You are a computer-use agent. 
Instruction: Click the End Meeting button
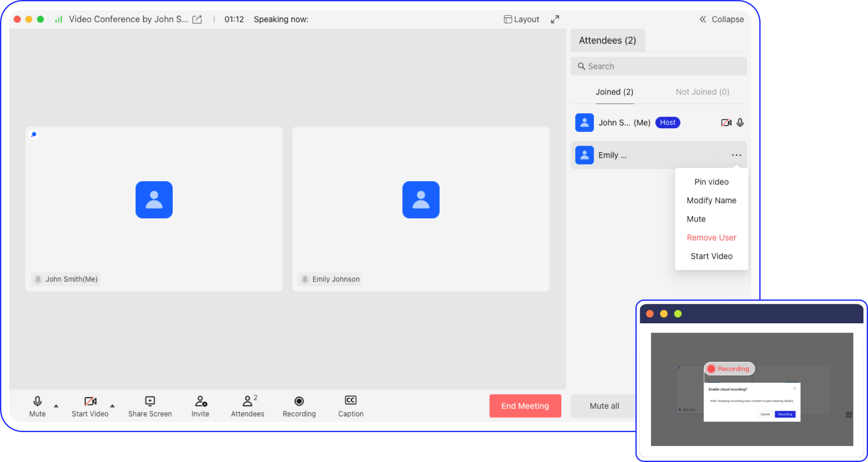pos(525,406)
